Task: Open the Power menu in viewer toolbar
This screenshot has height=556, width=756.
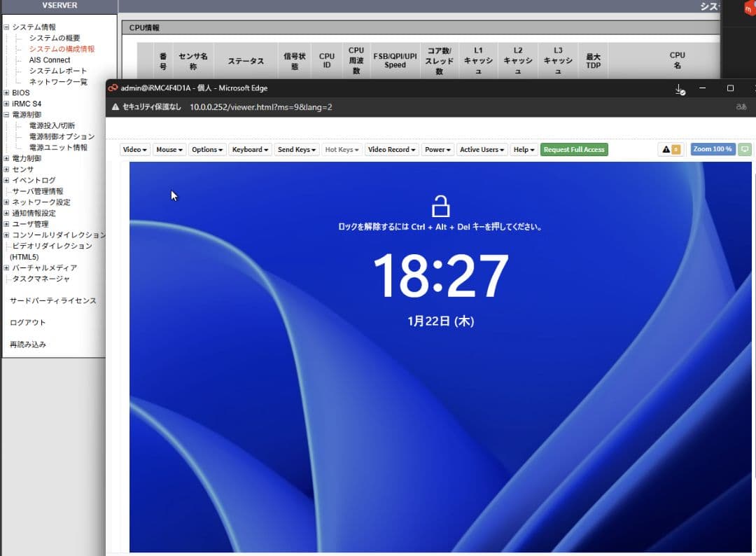Action: [437, 149]
